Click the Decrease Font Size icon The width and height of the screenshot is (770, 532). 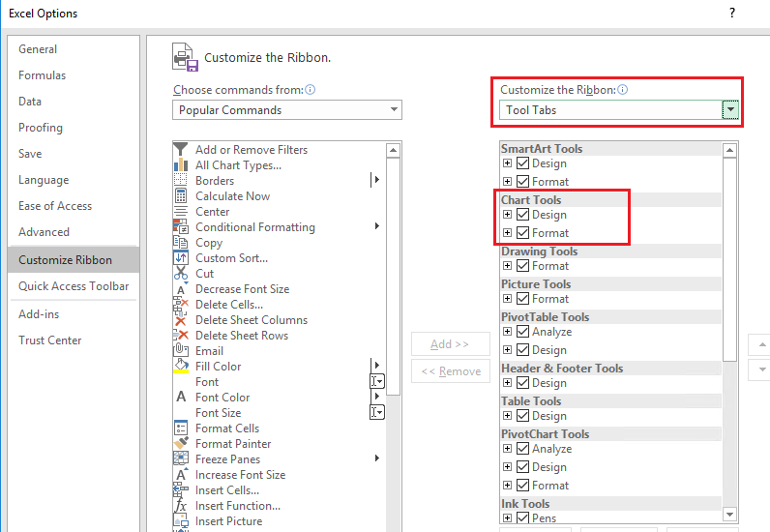click(x=181, y=289)
